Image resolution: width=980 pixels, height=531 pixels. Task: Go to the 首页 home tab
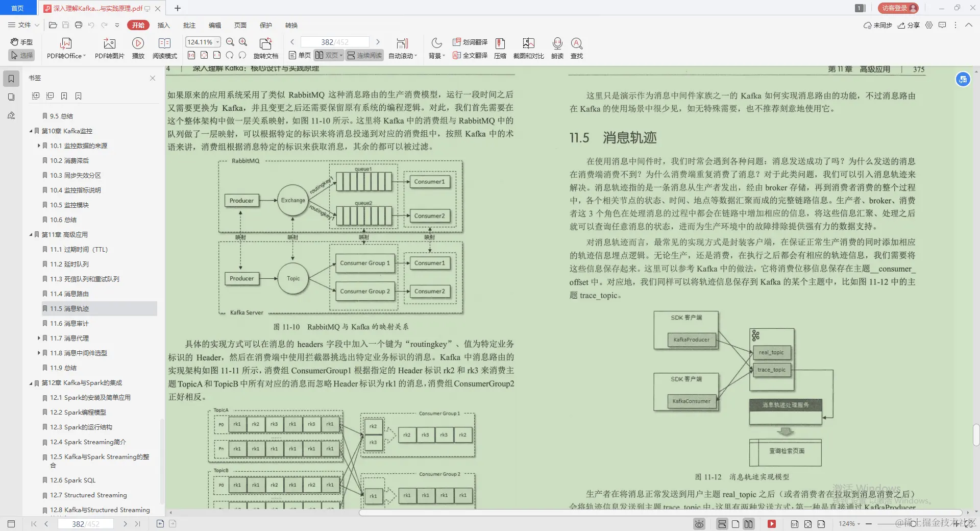coord(18,8)
